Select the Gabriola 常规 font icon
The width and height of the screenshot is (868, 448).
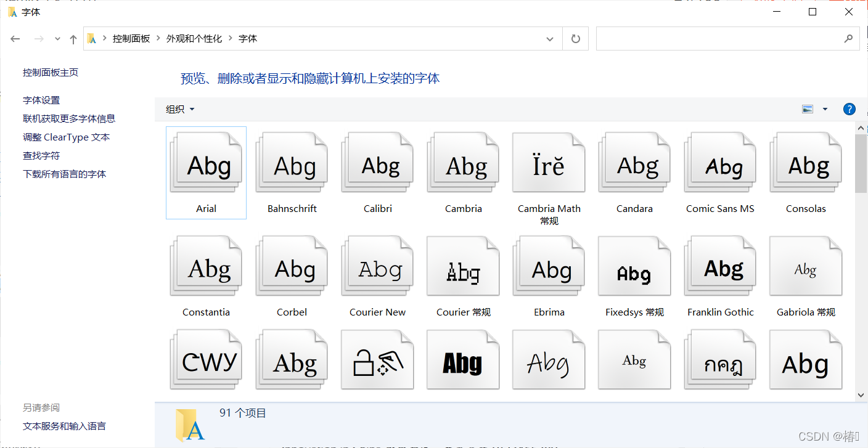[806, 266]
